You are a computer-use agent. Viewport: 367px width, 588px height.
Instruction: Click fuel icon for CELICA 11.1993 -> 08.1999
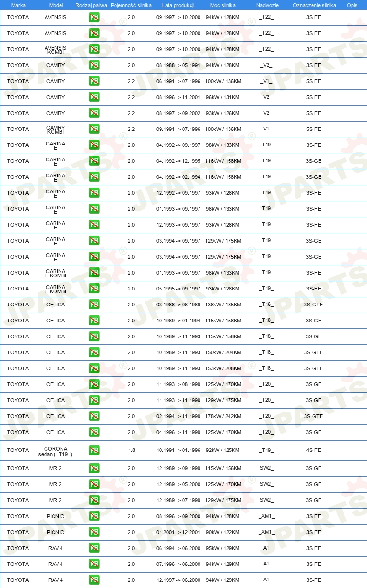94,384
